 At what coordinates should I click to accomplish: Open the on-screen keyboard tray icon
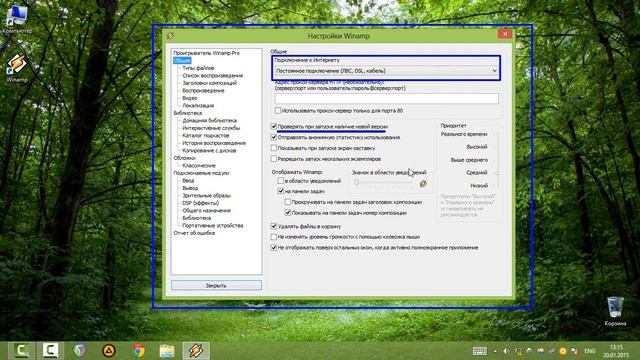480,351
